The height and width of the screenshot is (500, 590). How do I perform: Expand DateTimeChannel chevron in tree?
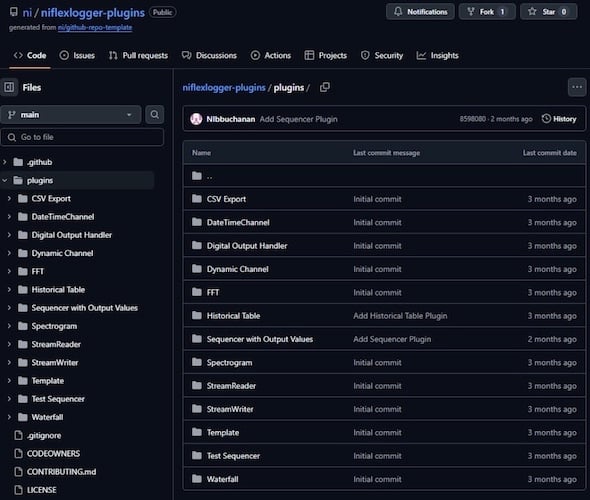click(x=9, y=217)
